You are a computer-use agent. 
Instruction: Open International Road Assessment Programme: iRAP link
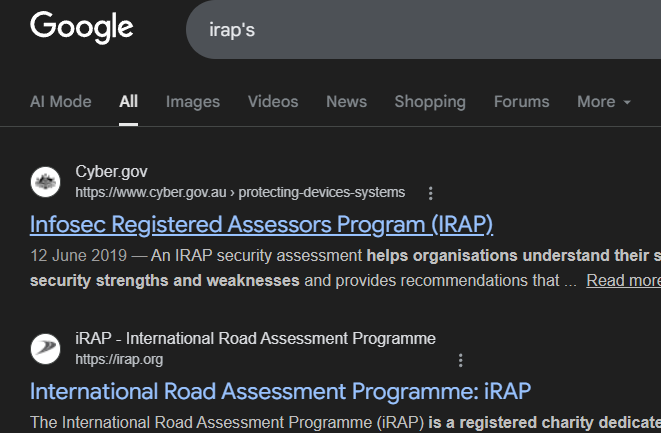click(x=280, y=390)
